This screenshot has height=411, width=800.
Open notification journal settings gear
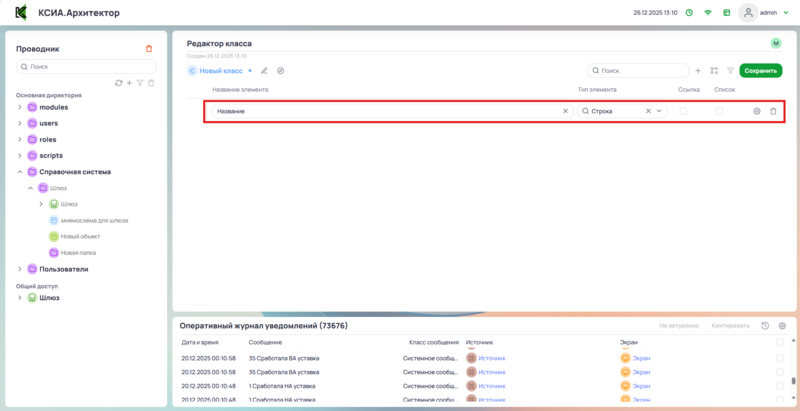(x=782, y=326)
